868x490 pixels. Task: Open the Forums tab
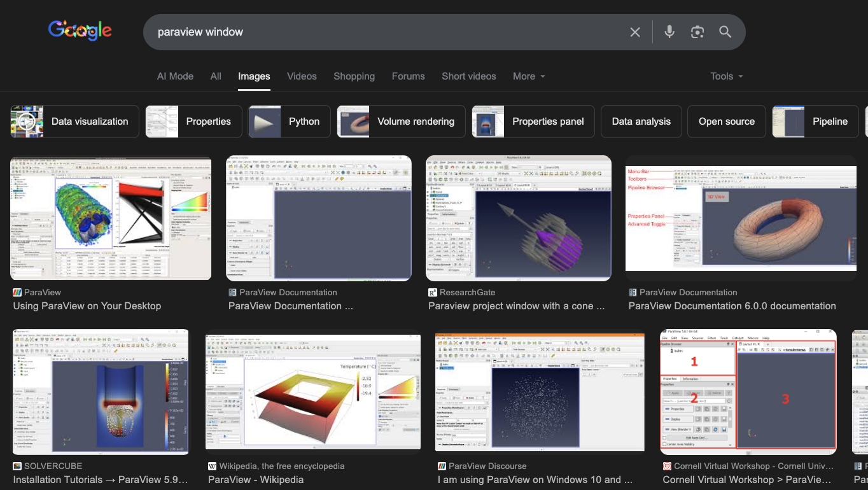point(408,76)
